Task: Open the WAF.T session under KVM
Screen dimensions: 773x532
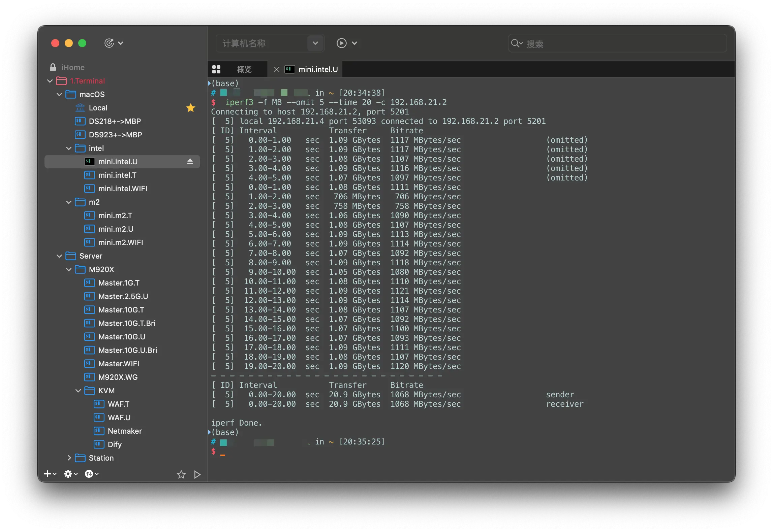Action: 118,404
